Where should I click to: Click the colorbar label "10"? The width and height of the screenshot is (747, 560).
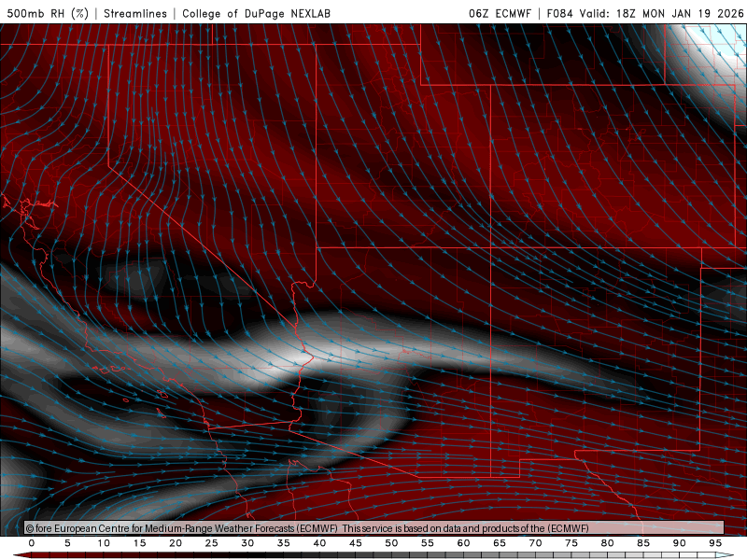[104, 543]
